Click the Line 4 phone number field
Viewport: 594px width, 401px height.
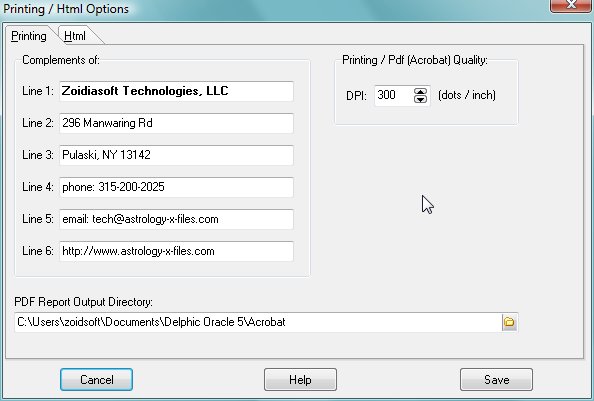pos(176,187)
